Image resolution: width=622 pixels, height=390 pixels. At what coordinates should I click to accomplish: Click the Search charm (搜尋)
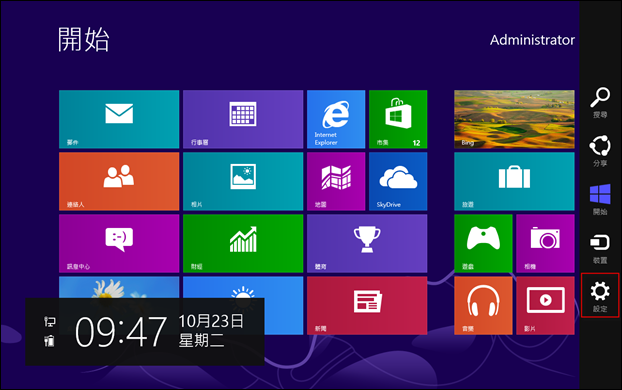point(600,102)
